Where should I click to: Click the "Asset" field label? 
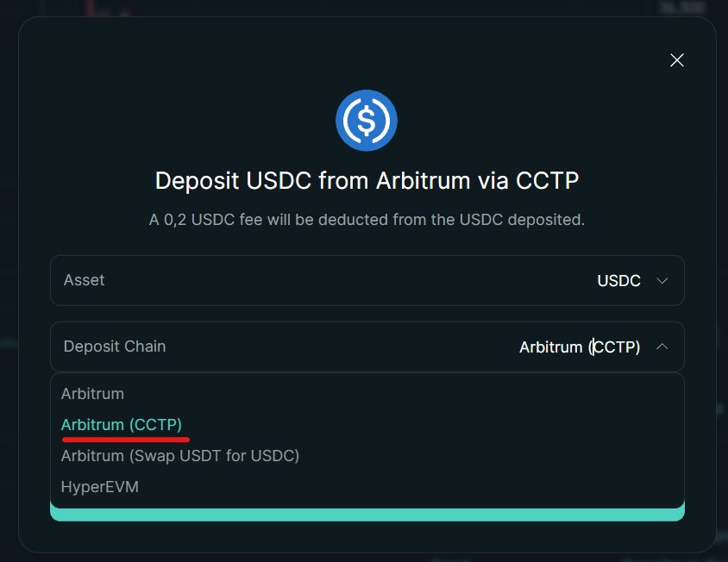point(85,280)
